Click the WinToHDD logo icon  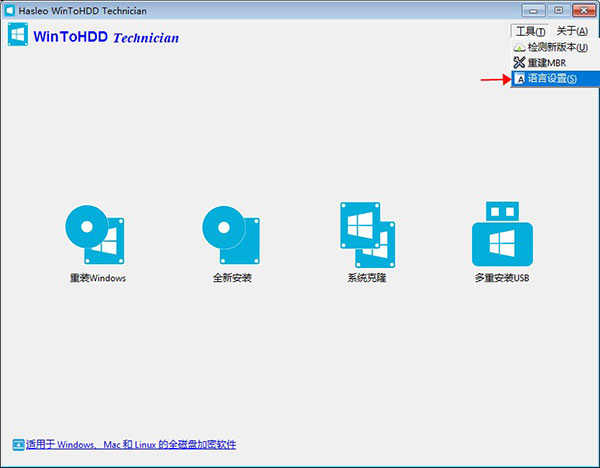click(18, 34)
